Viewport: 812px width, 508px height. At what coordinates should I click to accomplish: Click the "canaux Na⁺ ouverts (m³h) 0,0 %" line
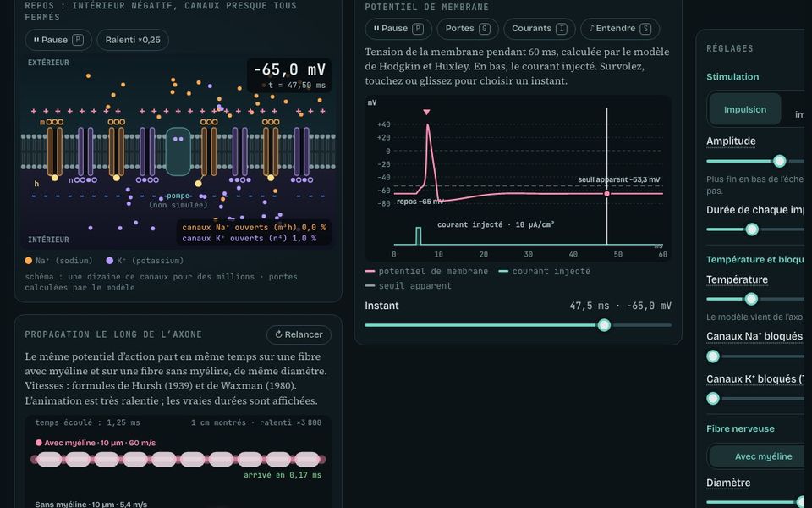pos(254,227)
